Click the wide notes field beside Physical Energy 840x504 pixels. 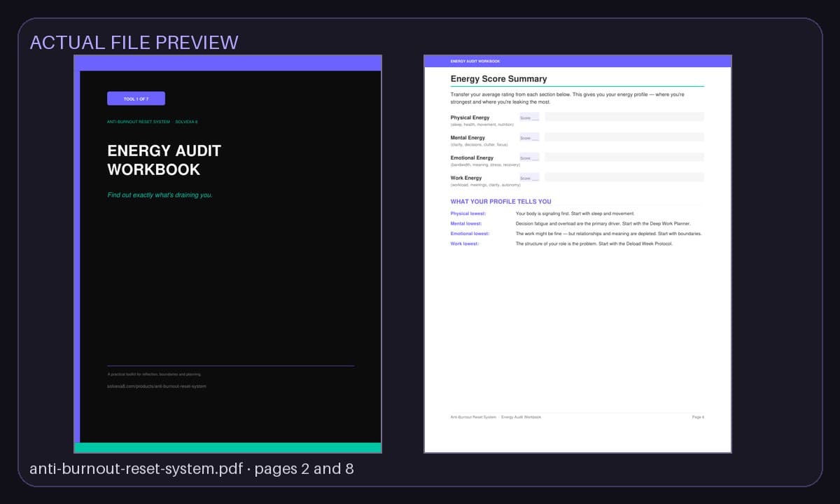pyautogui.click(x=624, y=117)
